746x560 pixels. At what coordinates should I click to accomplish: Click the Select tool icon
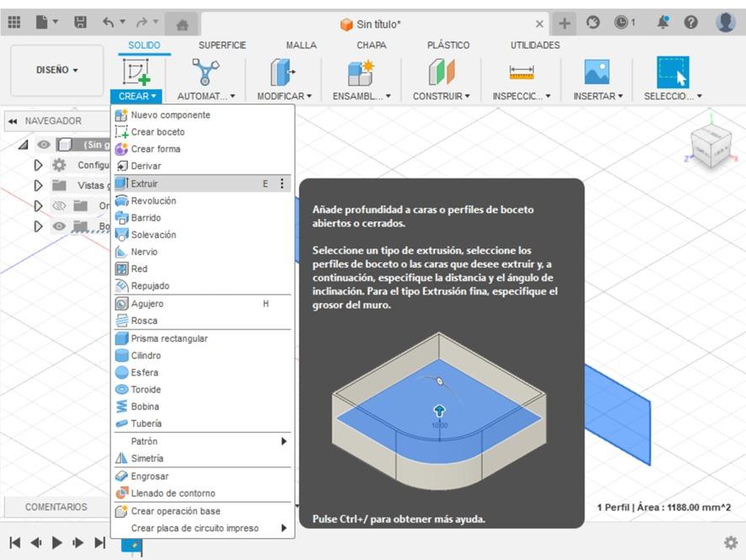click(673, 72)
